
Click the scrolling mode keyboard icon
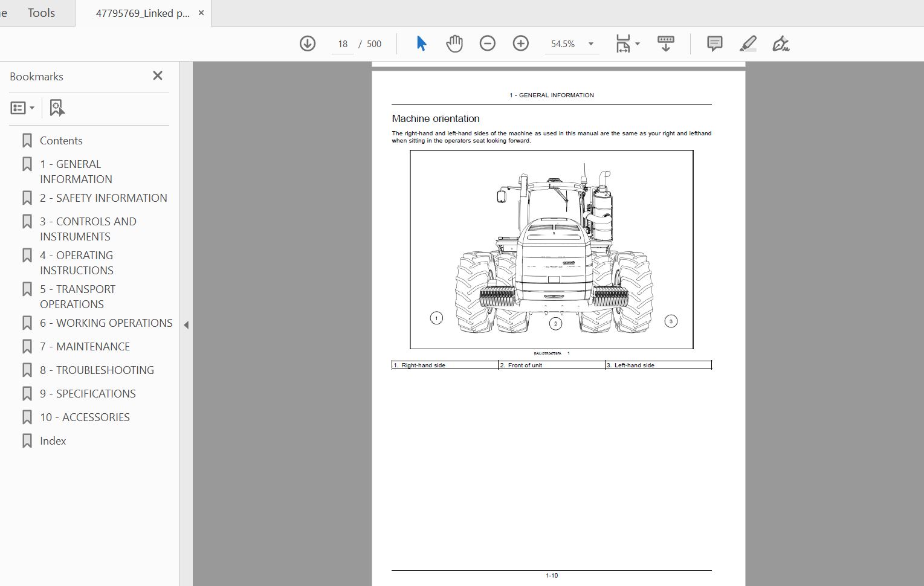click(x=665, y=43)
